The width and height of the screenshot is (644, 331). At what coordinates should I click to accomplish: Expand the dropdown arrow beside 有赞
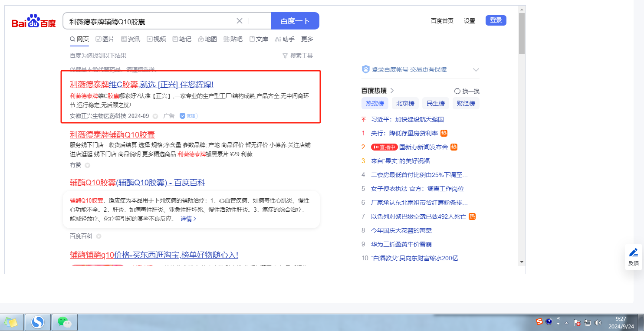87,165
